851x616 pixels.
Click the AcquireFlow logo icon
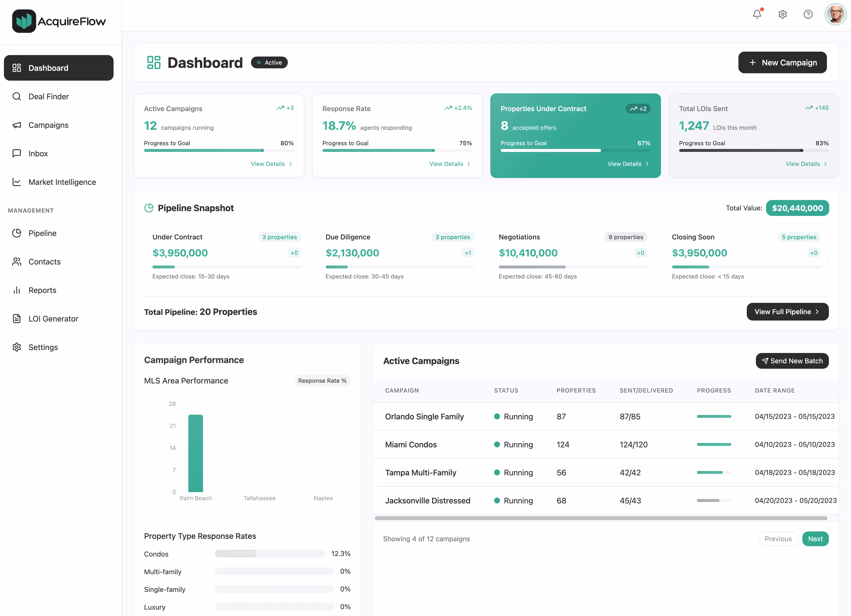(24, 21)
